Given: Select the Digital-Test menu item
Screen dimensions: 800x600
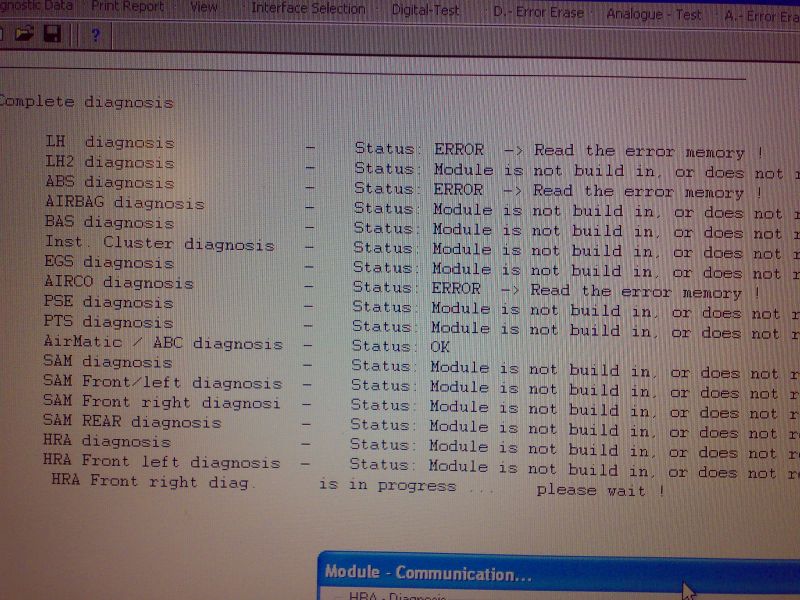Looking at the screenshot, I should pyautogui.click(x=425, y=10).
